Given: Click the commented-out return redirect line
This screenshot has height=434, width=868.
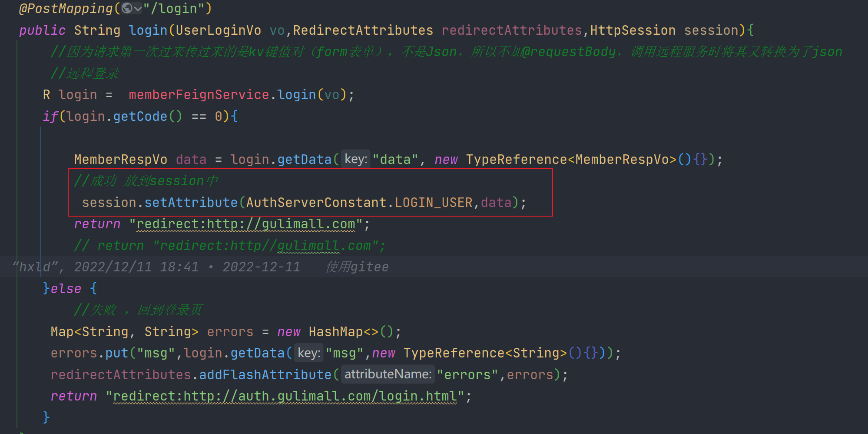Looking at the screenshot, I should [x=229, y=245].
